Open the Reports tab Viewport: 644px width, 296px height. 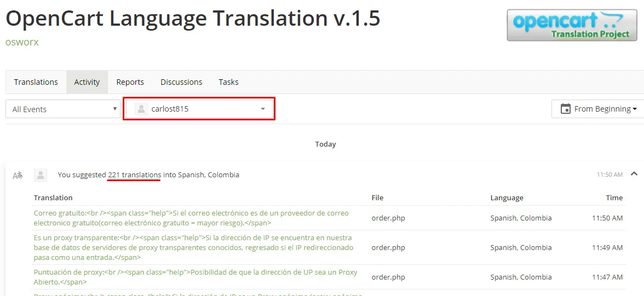(x=130, y=82)
